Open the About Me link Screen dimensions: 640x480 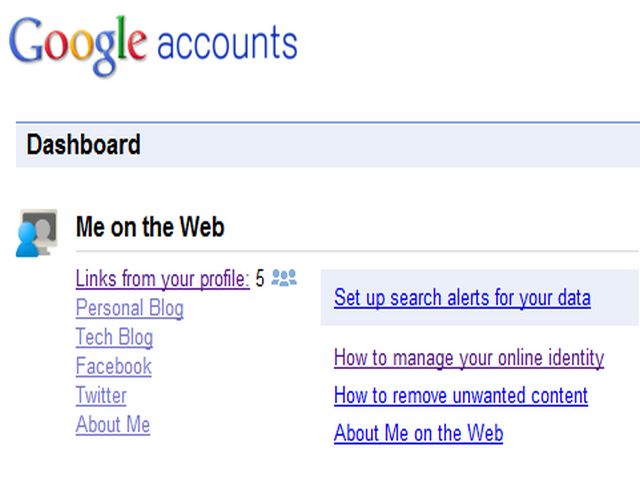(x=112, y=424)
